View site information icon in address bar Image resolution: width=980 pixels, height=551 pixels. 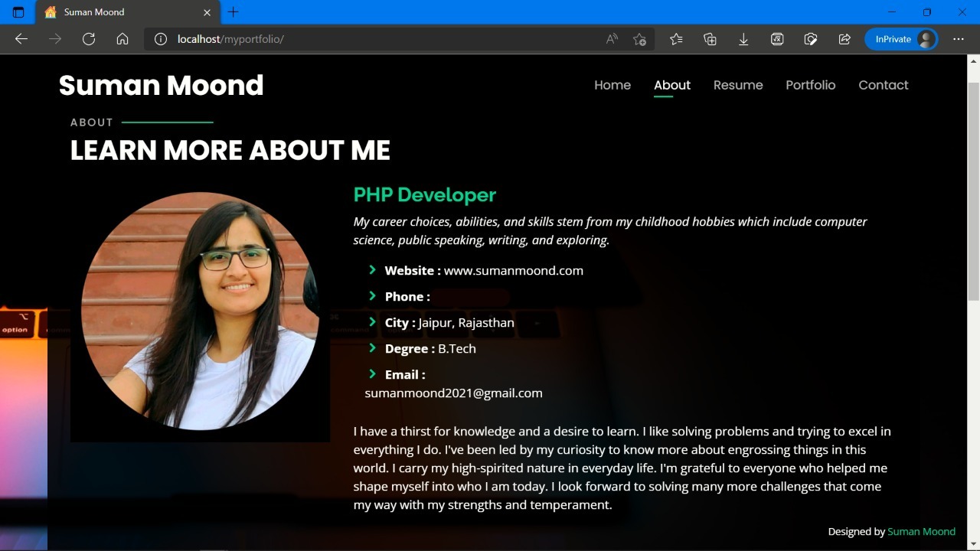161,39
